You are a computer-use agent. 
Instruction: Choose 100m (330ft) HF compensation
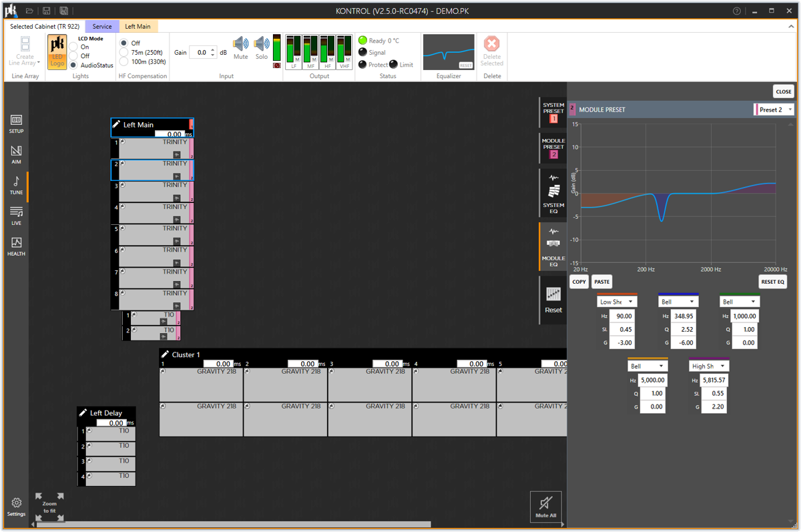[123, 61]
